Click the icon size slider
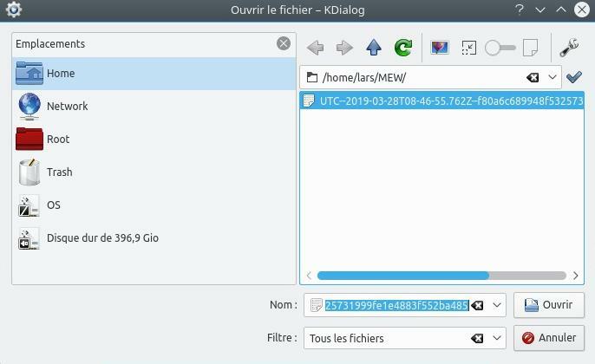The height and width of the screenshot is (364, 595). point(500,48)
